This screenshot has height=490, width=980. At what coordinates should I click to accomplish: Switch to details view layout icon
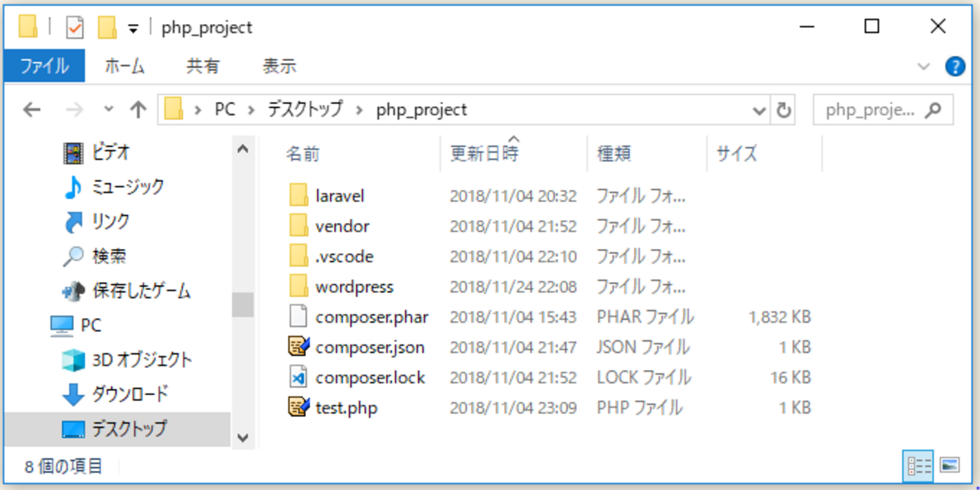[x=919, y=466]
